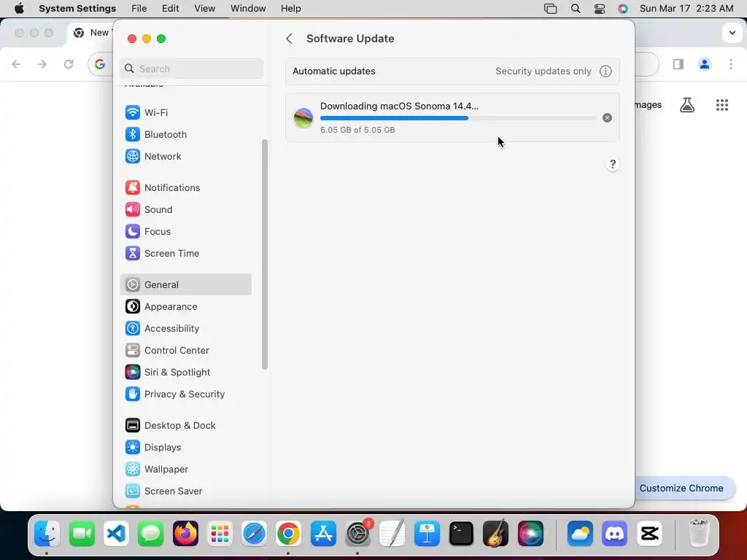Click Customize Chrome button
The height and width of the screenshot is (560, 747).
click(684, 488)
